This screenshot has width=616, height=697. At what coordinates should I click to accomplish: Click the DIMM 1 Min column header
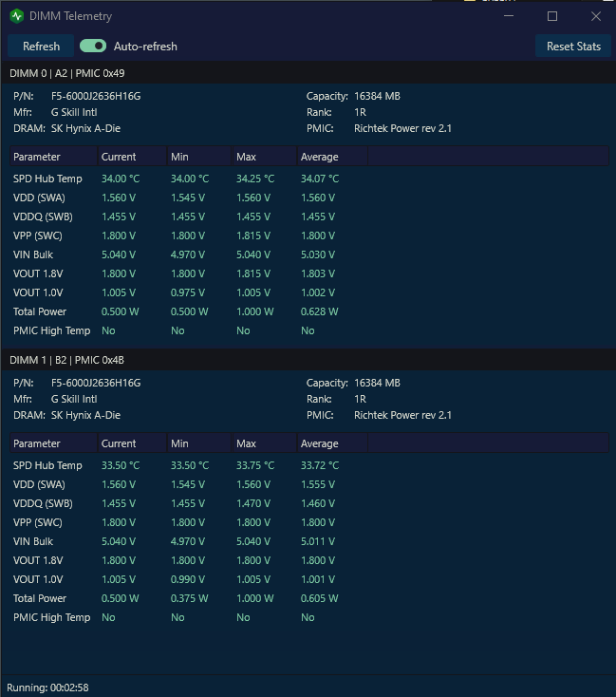[x=200, y=443]
